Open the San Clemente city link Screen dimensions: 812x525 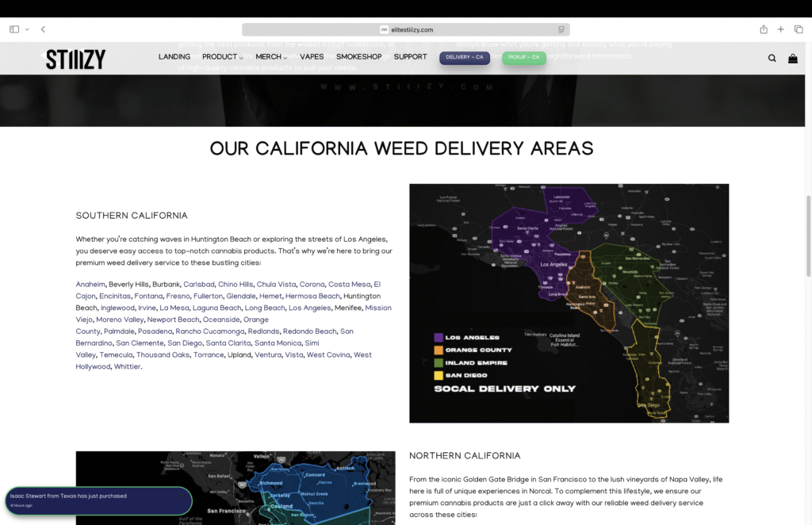tap(140, 343)
